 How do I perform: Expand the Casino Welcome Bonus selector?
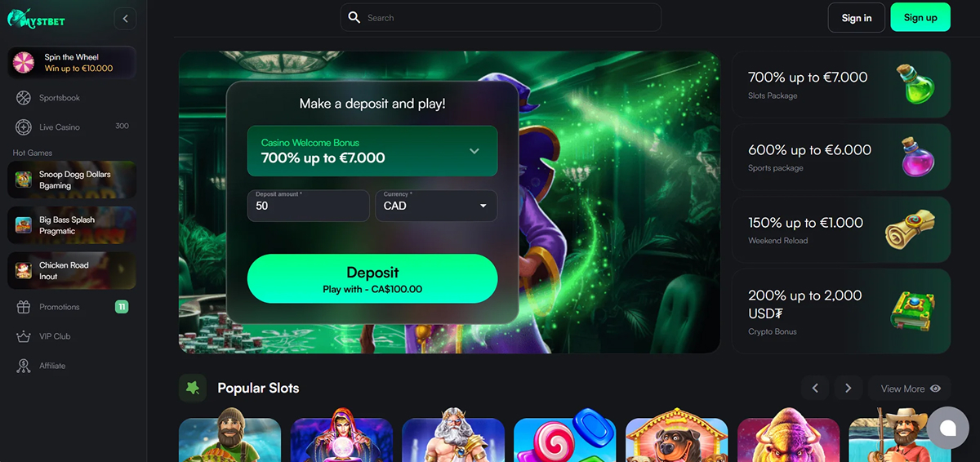click(x=372, y=151)
